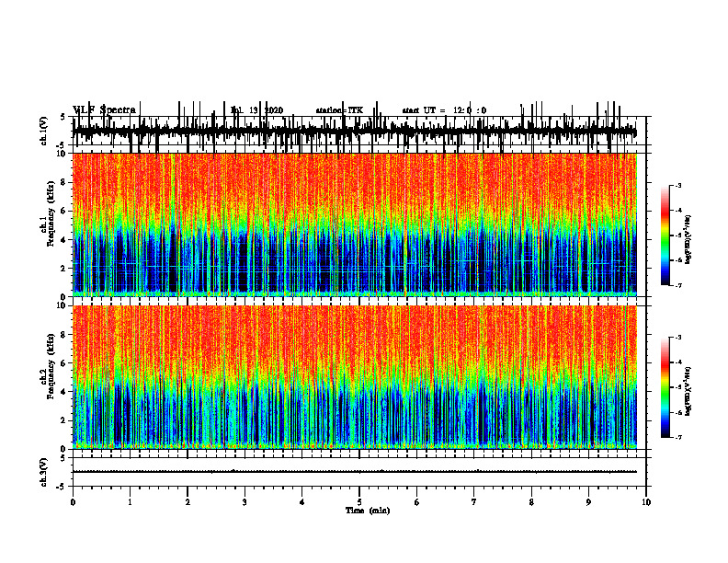Click the "7" tick on the time axis
The image size is (728, 563).
click(474, 502)
